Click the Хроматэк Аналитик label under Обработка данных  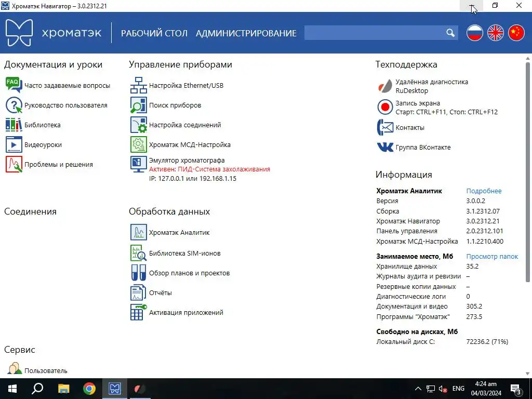tap(179, 233)
